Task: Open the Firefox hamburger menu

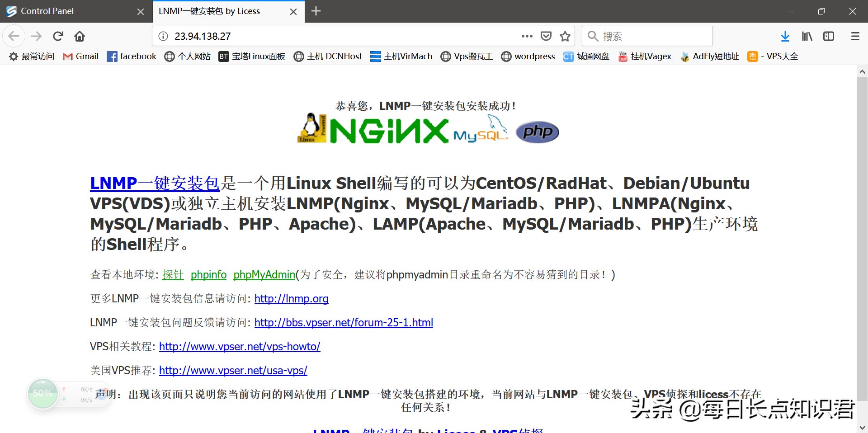Action: point(855,36)
